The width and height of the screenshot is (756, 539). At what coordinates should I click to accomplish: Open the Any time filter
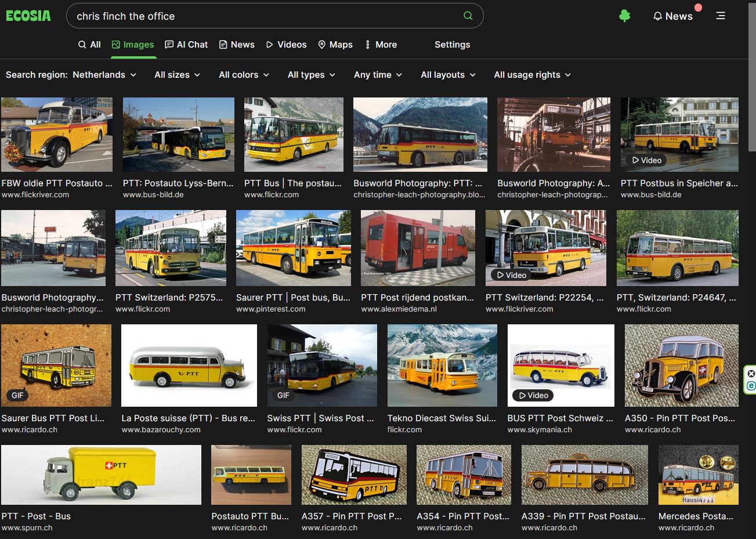378,75
